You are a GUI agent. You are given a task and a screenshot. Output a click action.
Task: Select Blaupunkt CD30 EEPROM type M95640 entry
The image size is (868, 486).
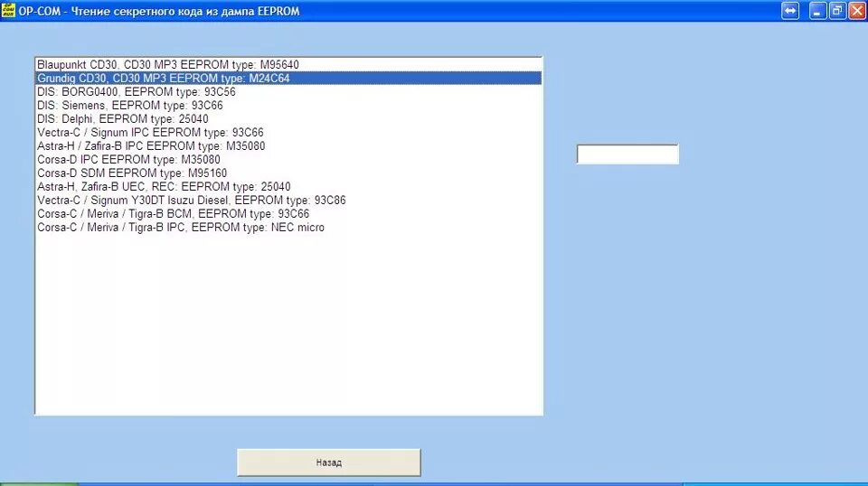tap(288, 65)
